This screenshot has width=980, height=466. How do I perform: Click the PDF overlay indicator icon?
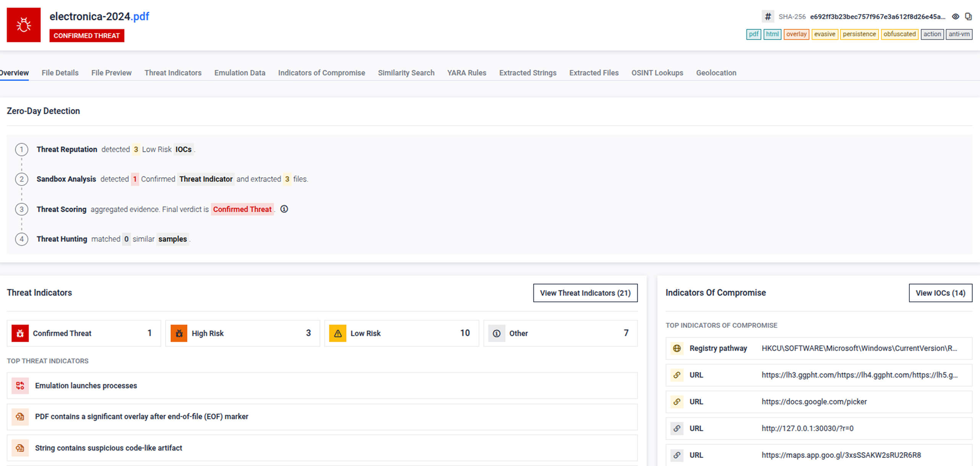(20, 416)
